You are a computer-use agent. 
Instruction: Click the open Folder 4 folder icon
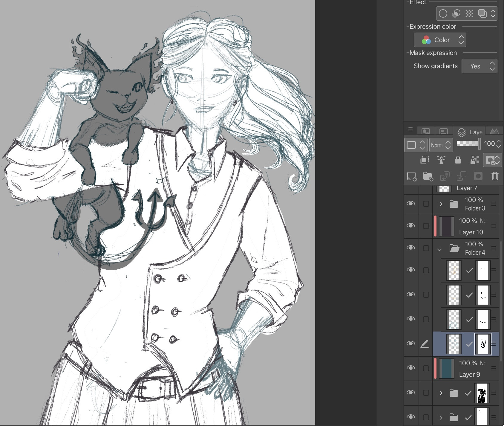(454, 248)
